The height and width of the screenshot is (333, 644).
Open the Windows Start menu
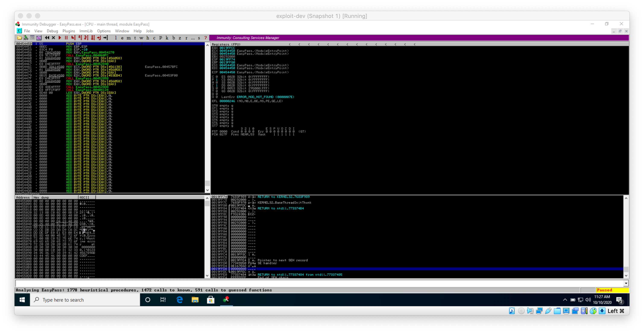point(22,300)
